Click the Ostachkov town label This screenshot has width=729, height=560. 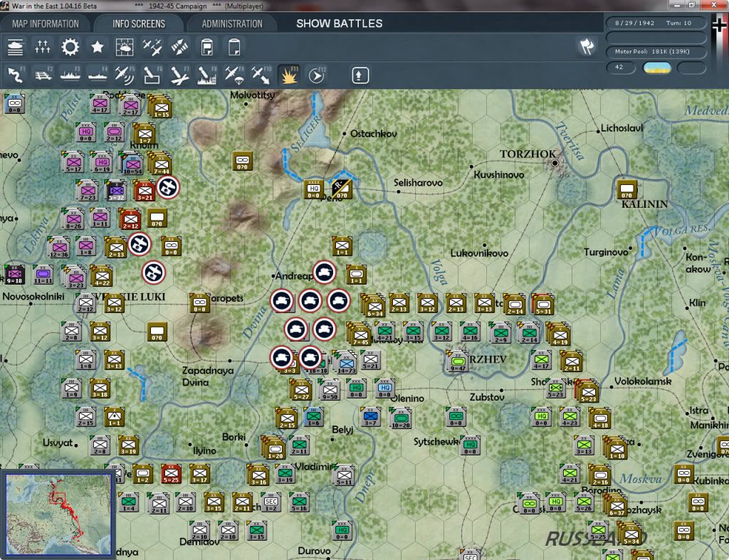tap(373, 134)
